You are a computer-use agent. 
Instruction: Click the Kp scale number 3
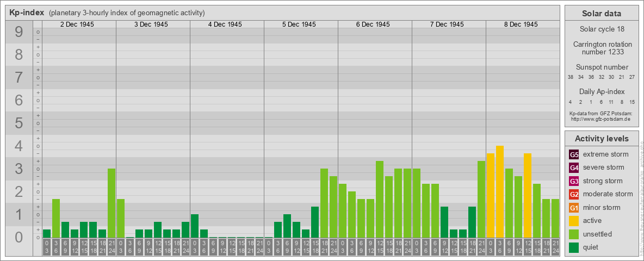tap(18, 169)
